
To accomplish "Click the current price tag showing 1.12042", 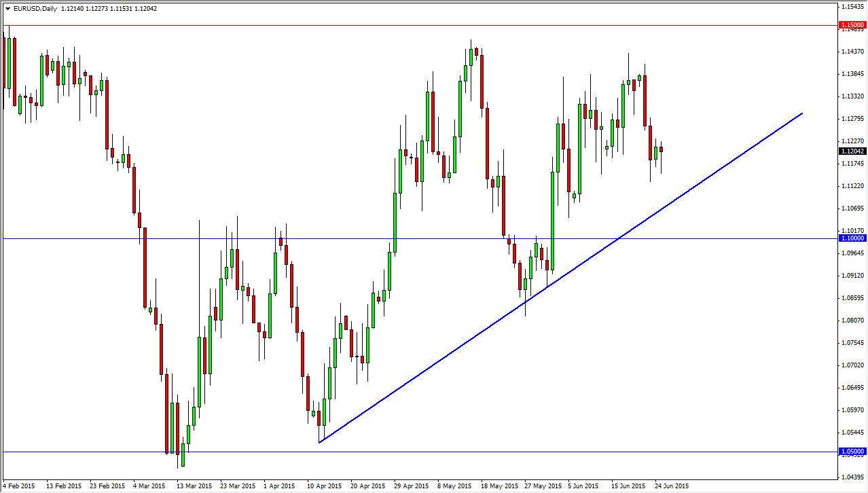I will coord(851,151).
